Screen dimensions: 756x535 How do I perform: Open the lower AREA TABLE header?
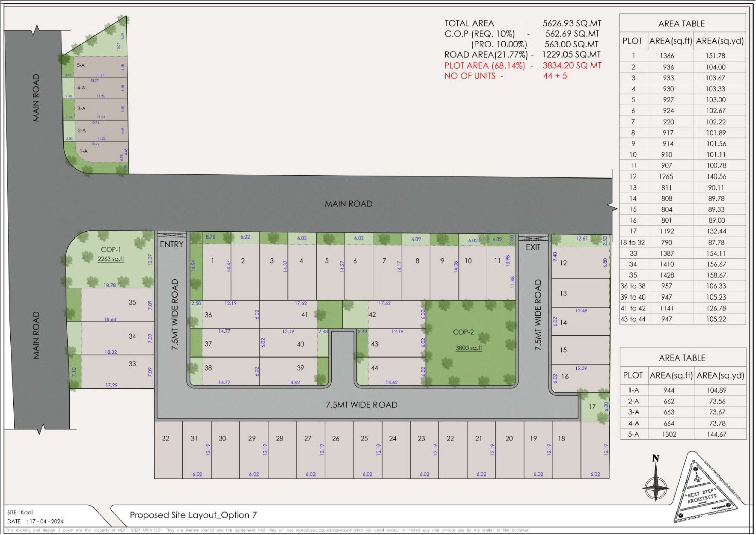[681, 358]
